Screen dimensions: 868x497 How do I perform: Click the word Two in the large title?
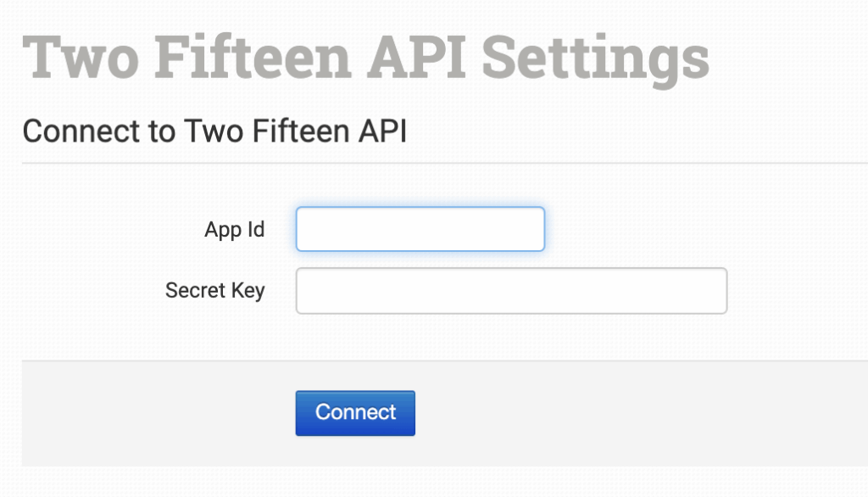pos(75,57)
